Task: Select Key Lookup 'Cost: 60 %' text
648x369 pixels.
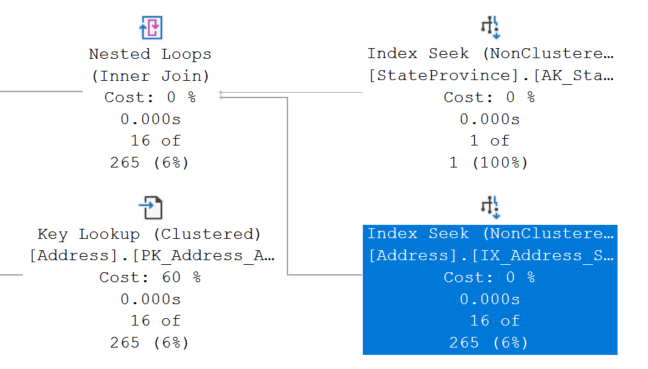Action: click(150, 277)
